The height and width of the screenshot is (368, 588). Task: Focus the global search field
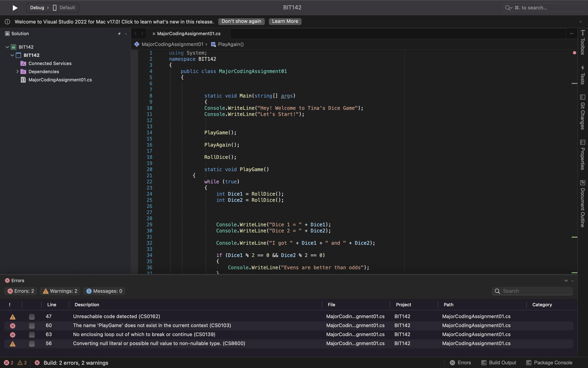pos(543,8)
